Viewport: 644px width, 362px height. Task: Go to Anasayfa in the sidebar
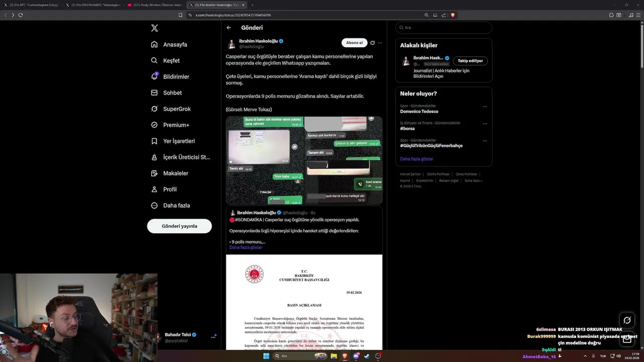tap(169, 44)
